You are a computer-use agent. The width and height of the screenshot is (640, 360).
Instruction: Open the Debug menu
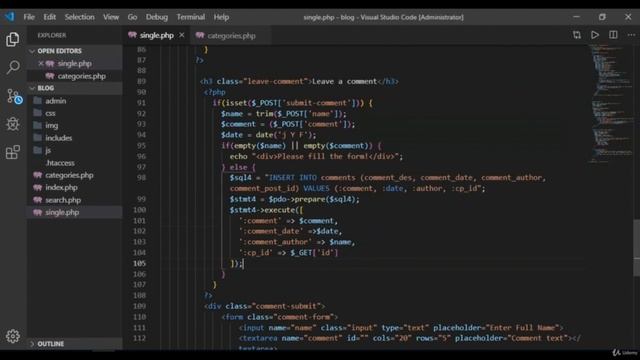tap(157, 17)
